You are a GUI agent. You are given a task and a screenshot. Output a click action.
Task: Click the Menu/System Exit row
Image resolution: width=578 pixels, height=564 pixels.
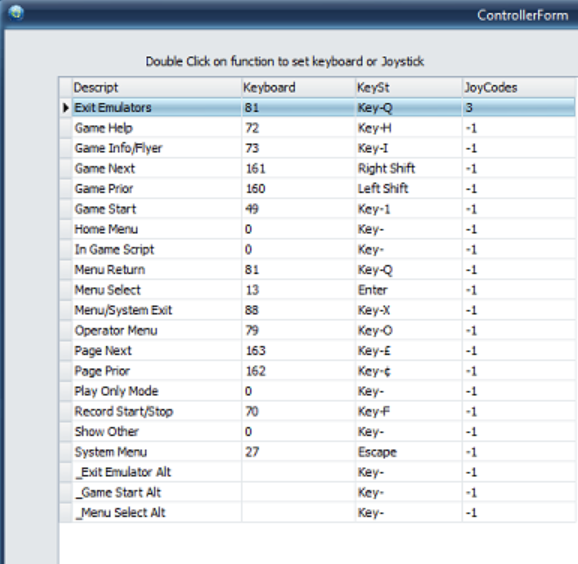(x=317, y=310)
